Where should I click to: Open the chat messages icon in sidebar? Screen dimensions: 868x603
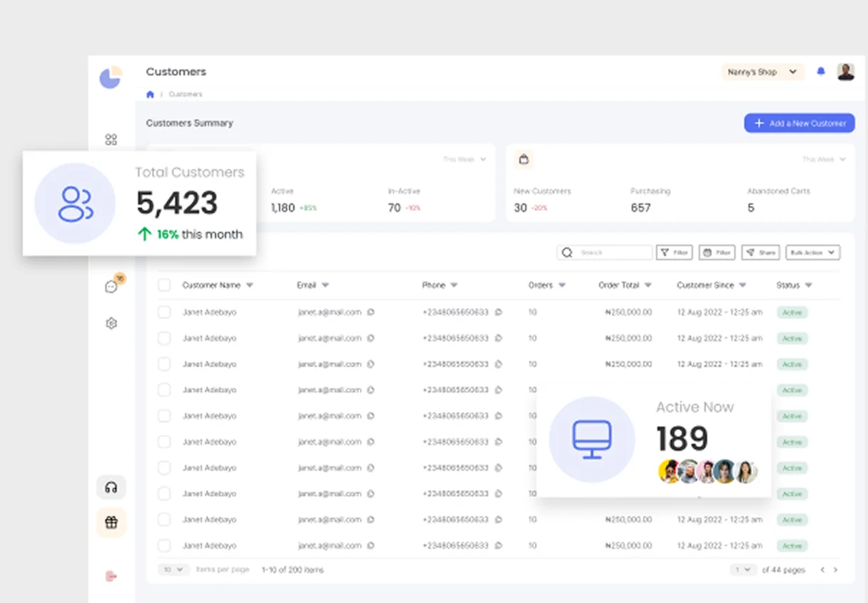point(110,287)
